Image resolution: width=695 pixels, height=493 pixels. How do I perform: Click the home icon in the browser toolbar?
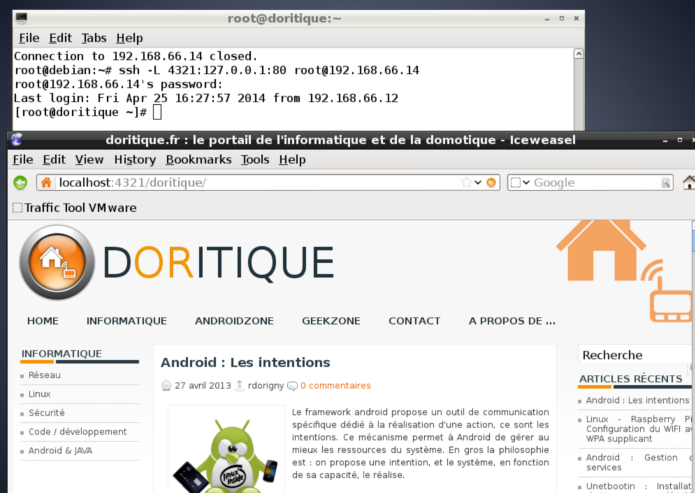[688, 183]
